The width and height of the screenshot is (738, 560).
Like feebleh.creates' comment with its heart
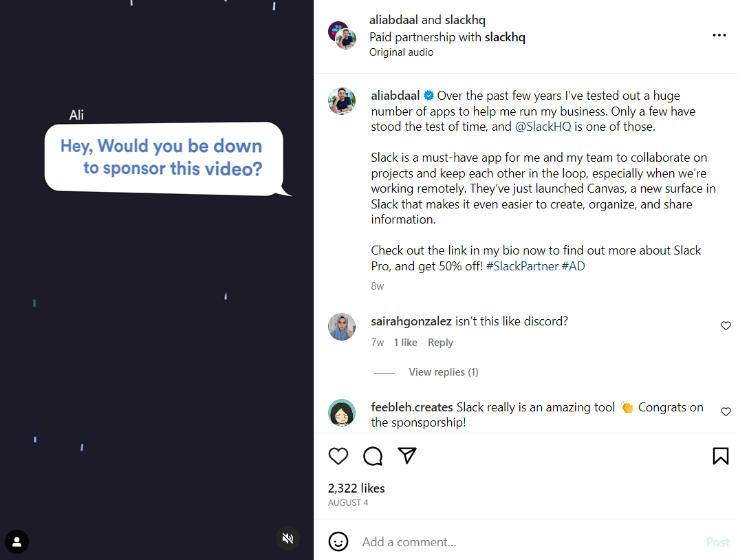[726, 411]
